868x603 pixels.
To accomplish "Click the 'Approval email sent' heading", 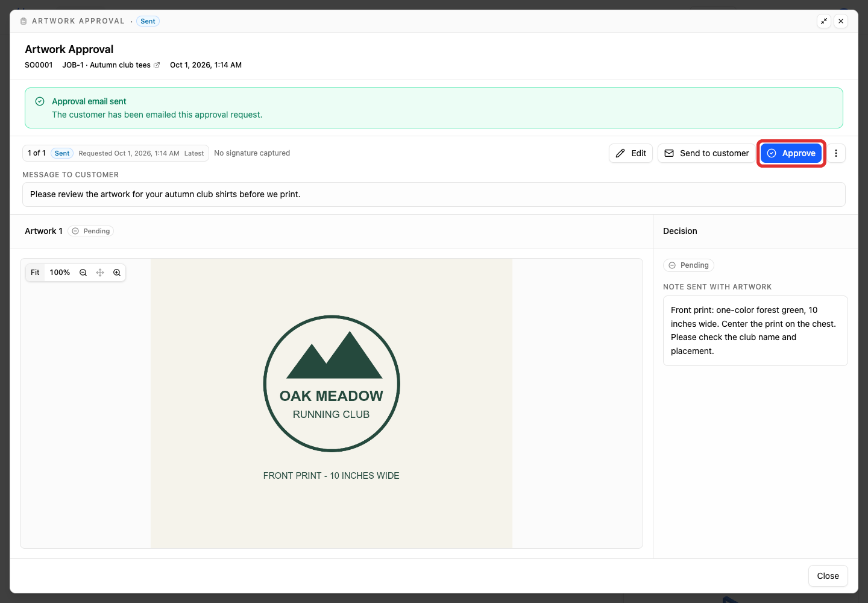I will click(x=89, y=101).
